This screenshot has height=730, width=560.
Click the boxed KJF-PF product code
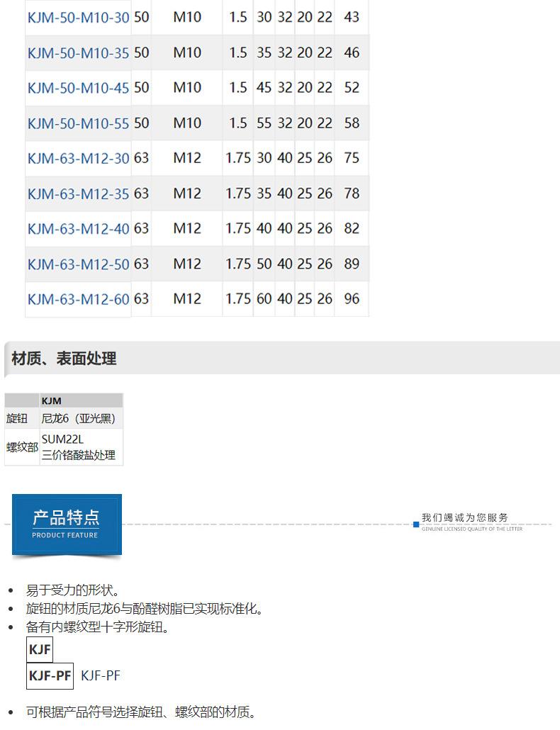[x=50, y=675]
